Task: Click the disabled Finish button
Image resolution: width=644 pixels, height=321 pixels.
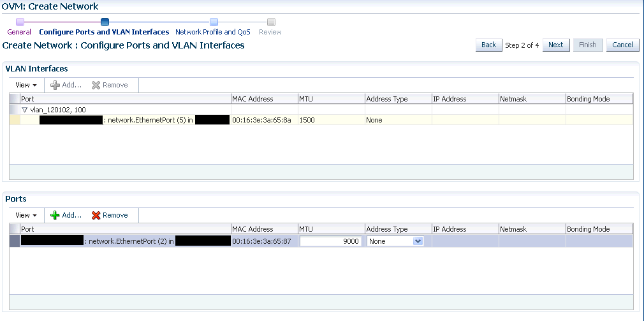Action: [588, 45]
